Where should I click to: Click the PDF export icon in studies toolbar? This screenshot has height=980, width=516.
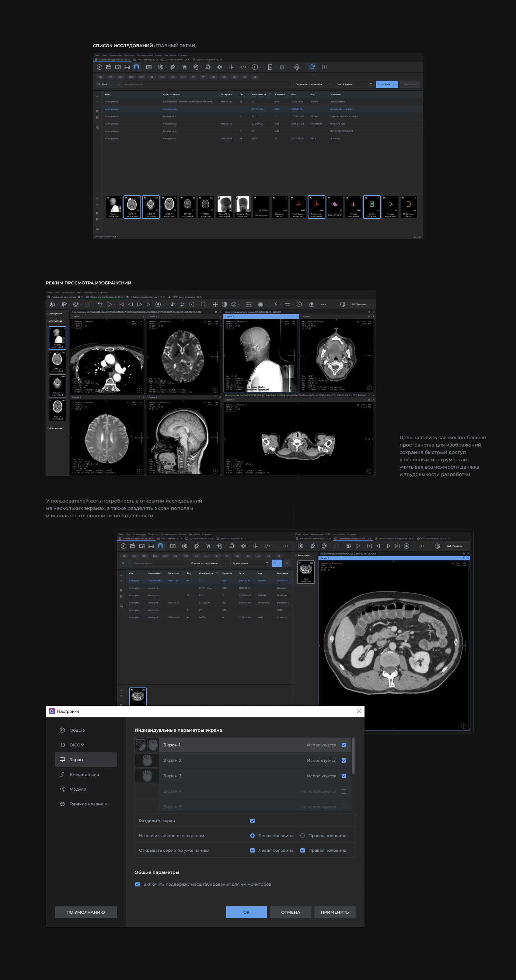click(270, 67)
